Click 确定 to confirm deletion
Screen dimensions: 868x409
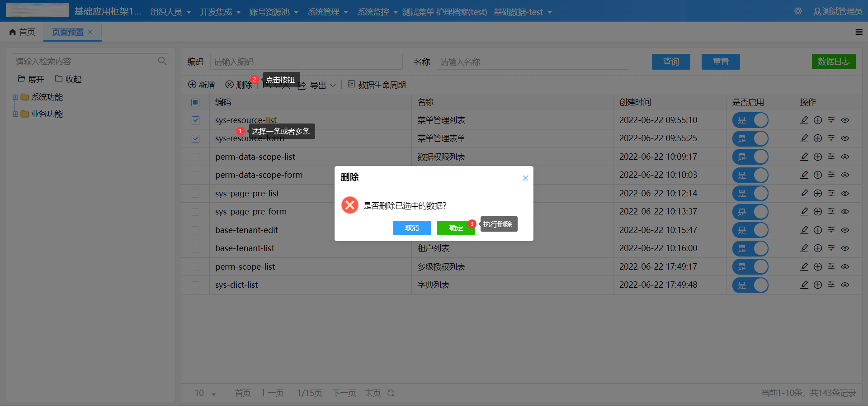(455, 228)
